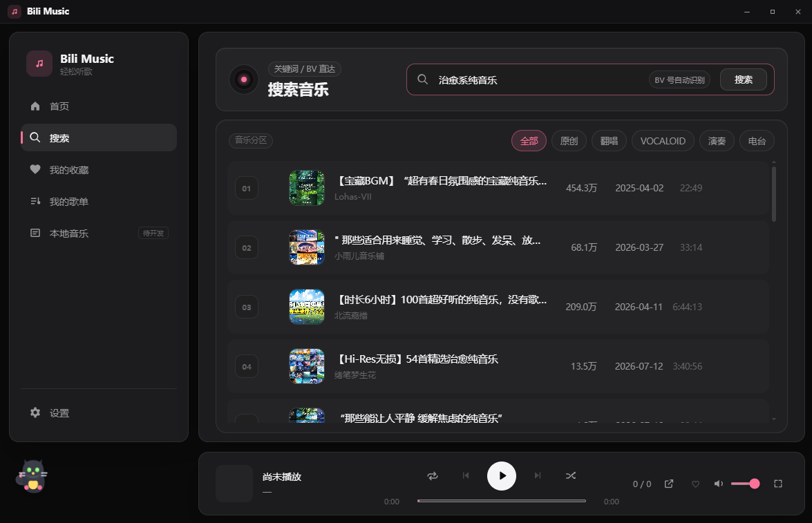Viewport: 812px width, 523px height.
Task: Mute via the speaker icon
Action: (718, 484)
